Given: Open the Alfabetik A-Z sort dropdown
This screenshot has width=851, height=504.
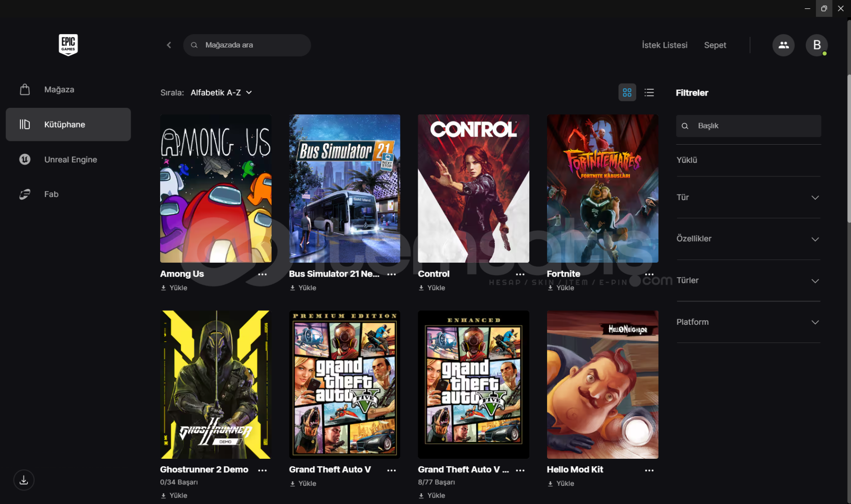Looking at the screenshot, I should pos(221,92).
